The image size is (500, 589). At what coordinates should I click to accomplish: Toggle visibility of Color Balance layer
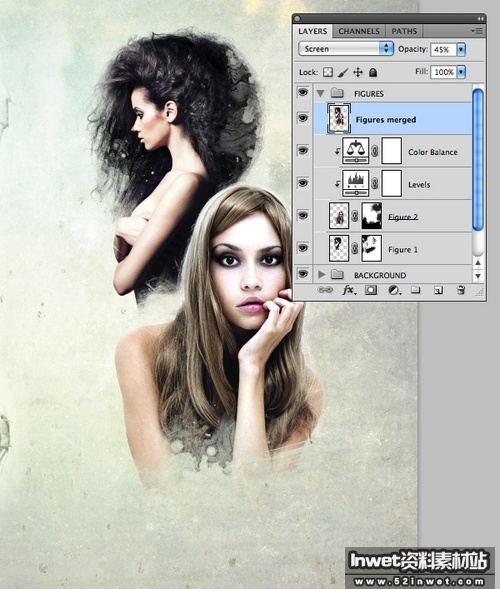pos(303,151)
